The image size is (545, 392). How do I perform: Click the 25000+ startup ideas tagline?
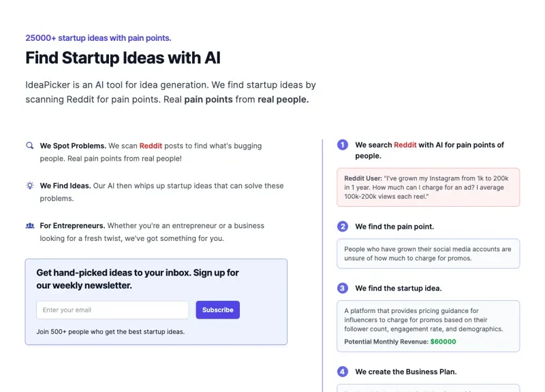(98, 38)
